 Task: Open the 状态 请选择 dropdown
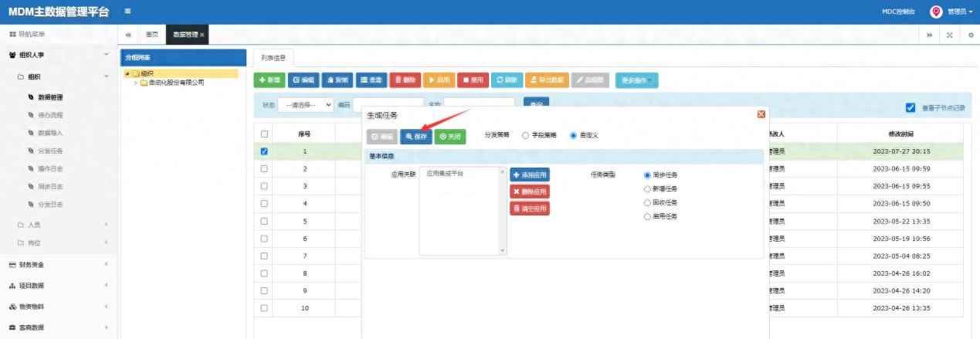(306, 104)
